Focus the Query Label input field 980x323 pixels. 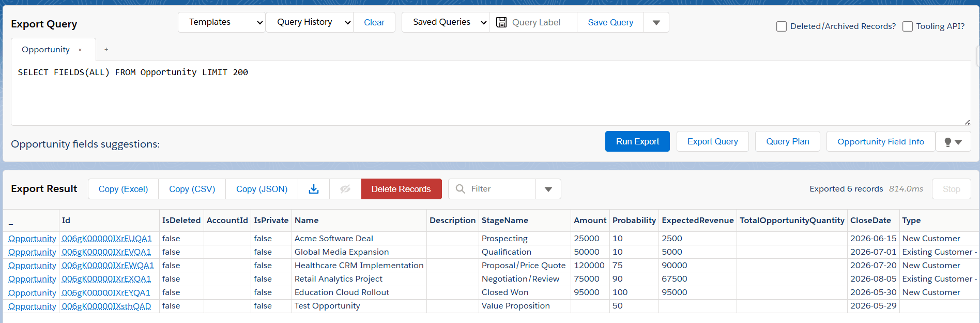coord(542,22)
